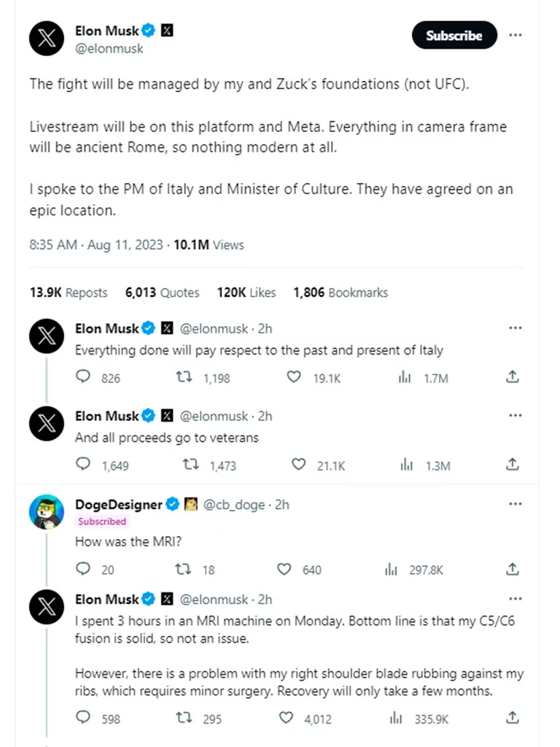View the 13.9K Reposts list

coord(69,293)
